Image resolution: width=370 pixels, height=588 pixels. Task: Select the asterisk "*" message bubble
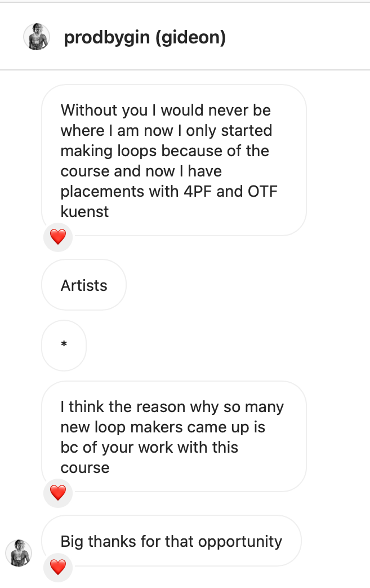coord(64,345)
